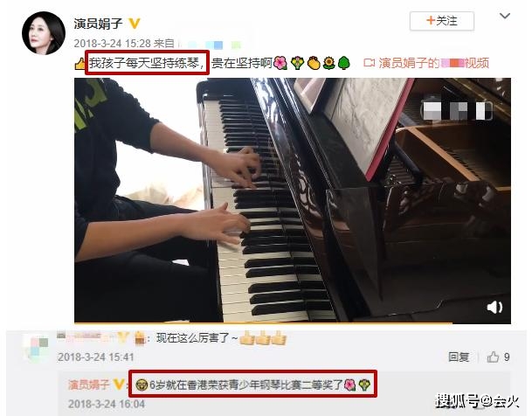Click post timestamp 2018-3-24 15:28

tap(112, 44)
